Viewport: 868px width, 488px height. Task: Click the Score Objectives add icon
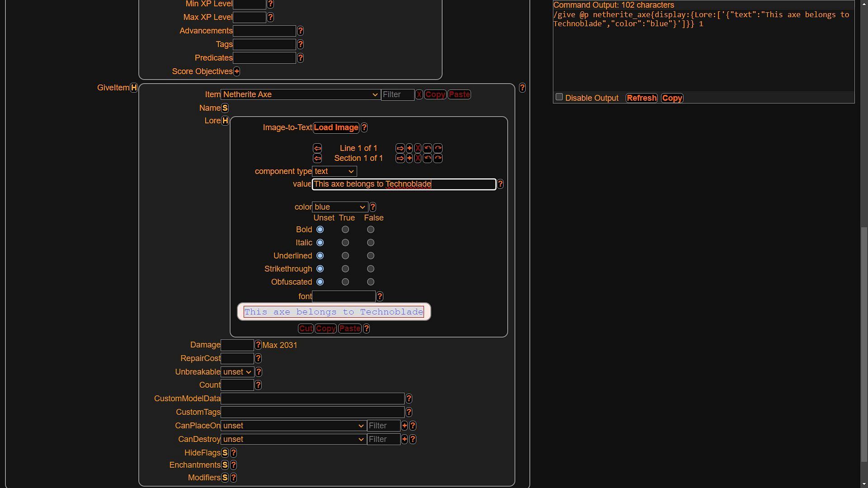point(237,71)
